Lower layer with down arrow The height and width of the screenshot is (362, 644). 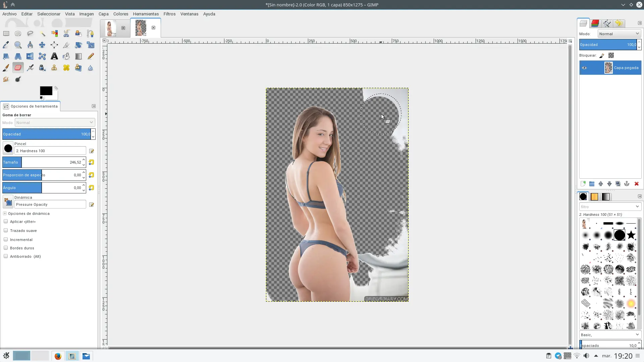click(609, 184)
